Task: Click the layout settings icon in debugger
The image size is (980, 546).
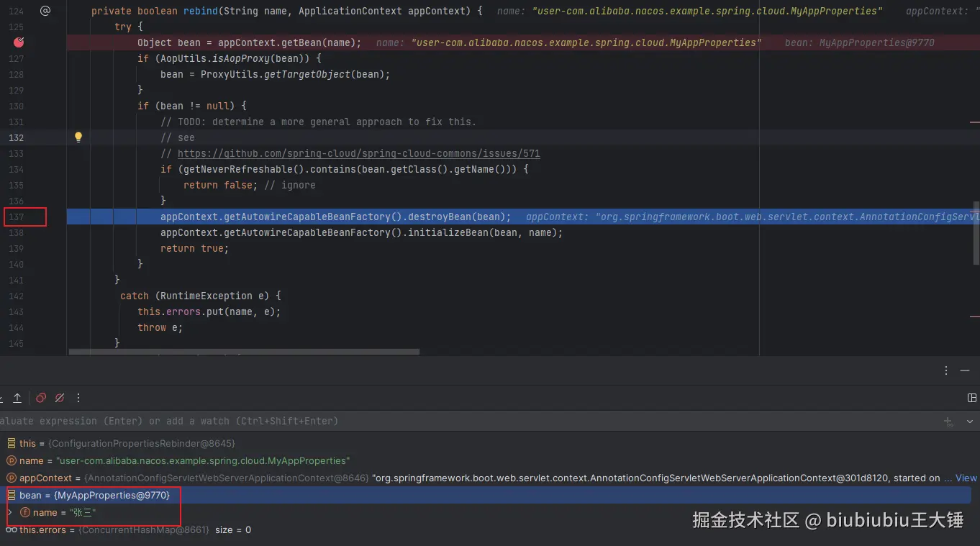Action: tap(971, 398)
